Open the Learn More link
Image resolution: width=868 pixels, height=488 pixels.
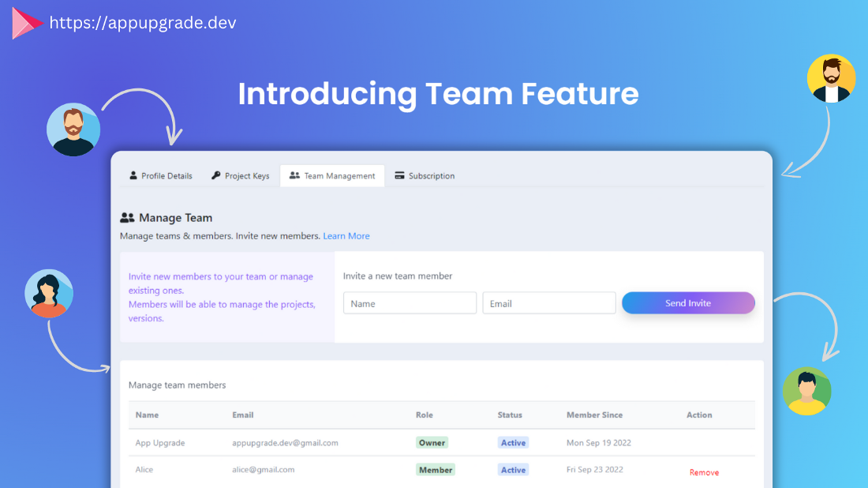pyautogui.click(x=346, y=236)
